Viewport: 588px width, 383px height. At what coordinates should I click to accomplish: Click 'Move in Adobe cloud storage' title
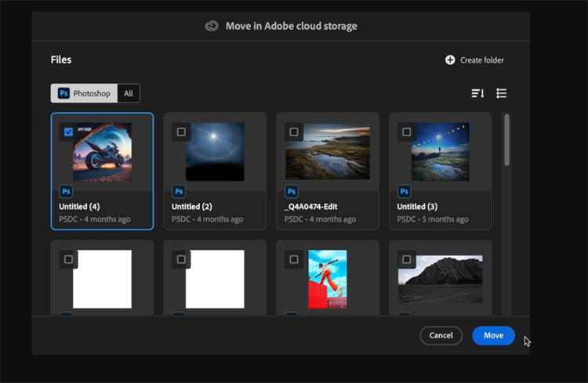292,26
